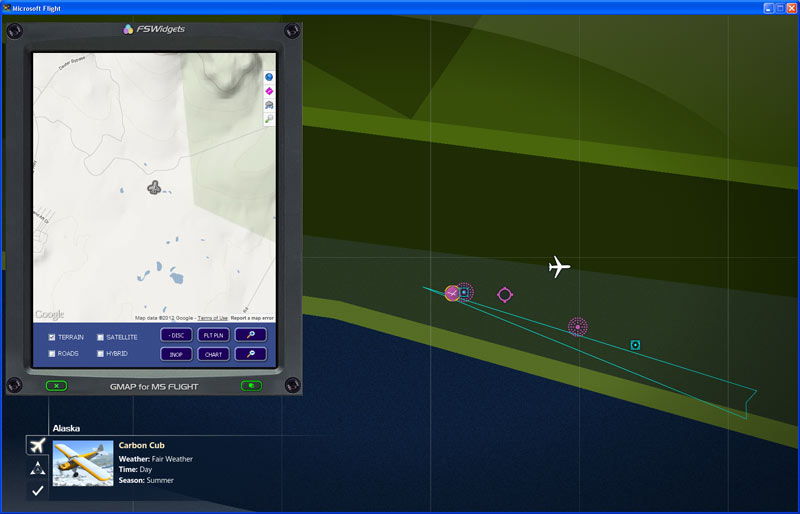Click the INOP button

(176, 354)
